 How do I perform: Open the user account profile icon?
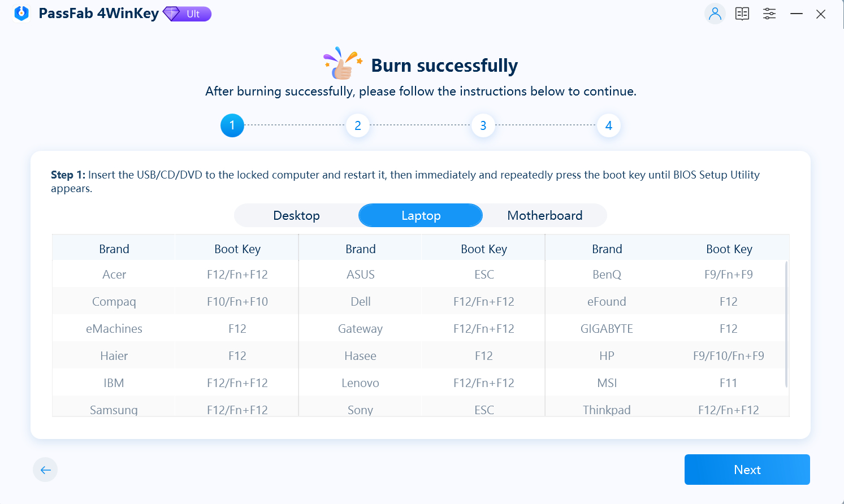[715, 14]
